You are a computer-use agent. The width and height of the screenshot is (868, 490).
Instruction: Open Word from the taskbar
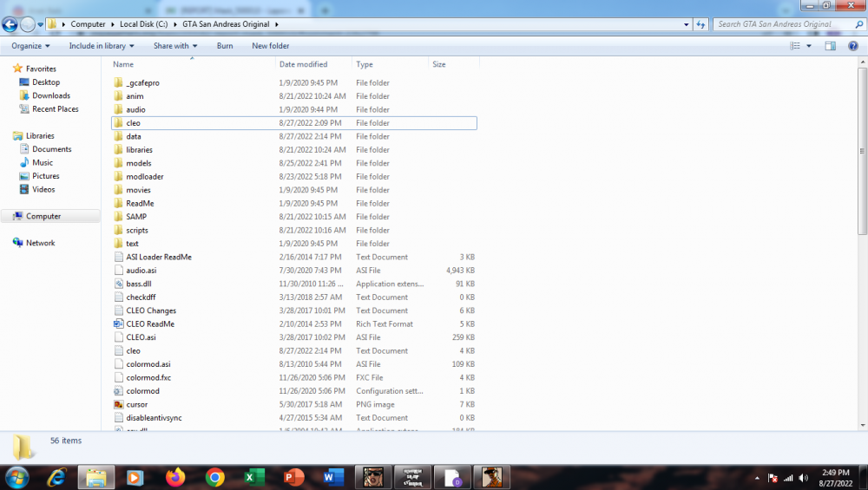click(333, 477)
